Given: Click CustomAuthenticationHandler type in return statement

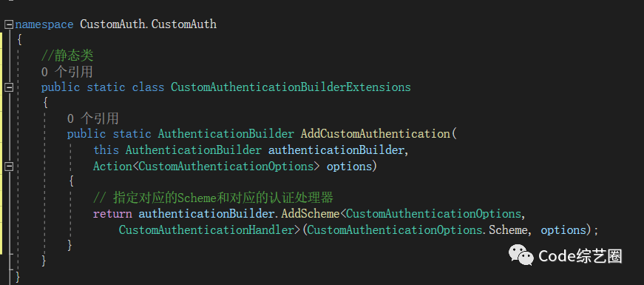Looking at the screenshot, I should [206, 230].
